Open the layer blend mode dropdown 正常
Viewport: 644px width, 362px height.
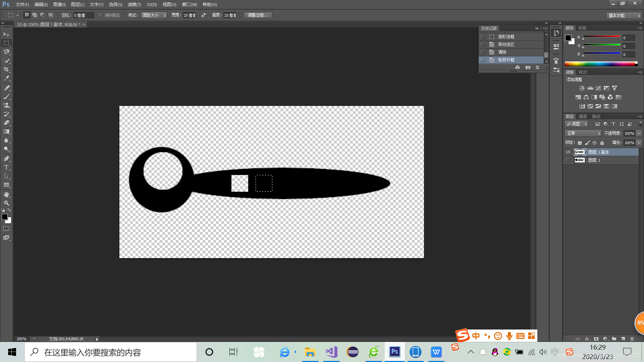(x=583, y=133)
